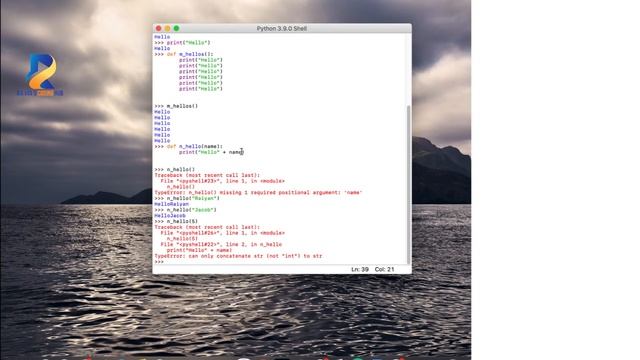Click print("Hello" + name) inside n_hello definition

pyautogui.click(x=211, y=152)
